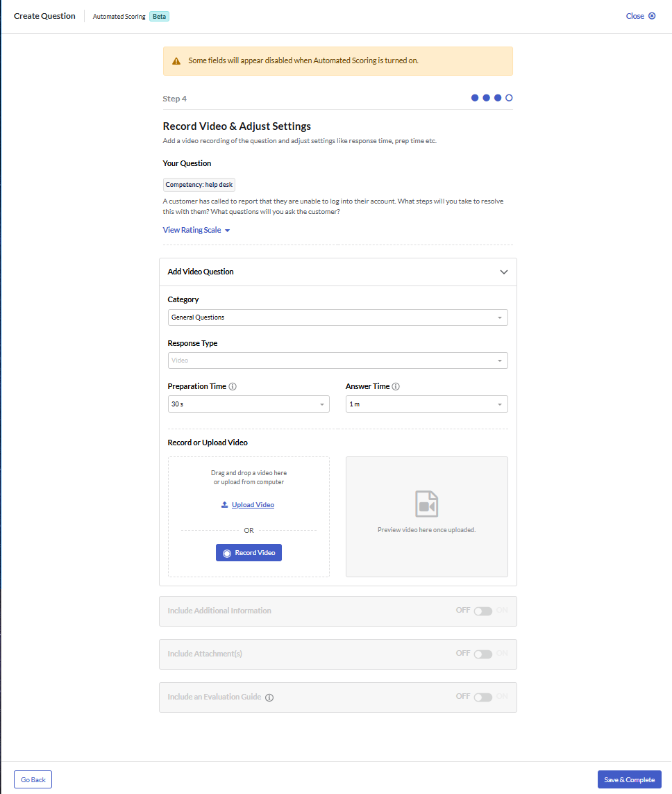Click the Preview video here once uploaded text

tap(426, 529)
